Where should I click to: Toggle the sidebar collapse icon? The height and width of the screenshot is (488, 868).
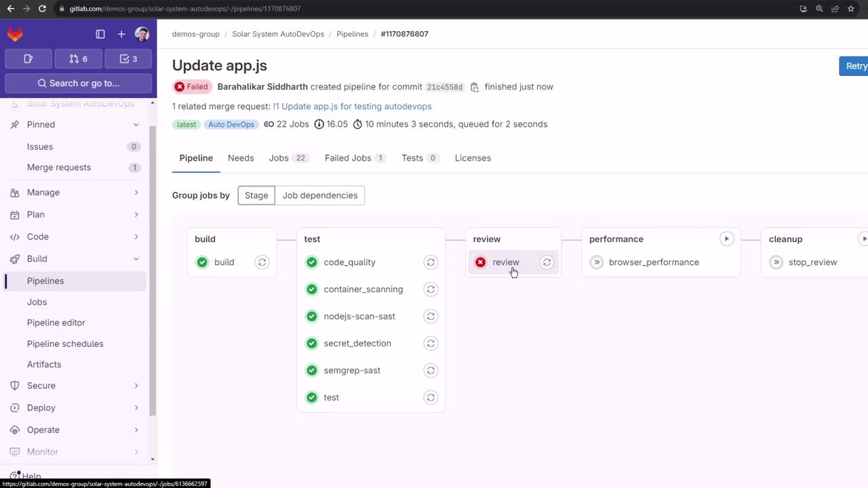pyautogui.click(x=100, y=34)
